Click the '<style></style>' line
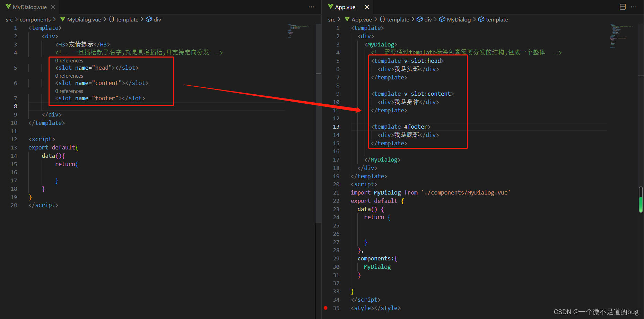644x319 pixels. pyautogui.click(x=376, y=308)
